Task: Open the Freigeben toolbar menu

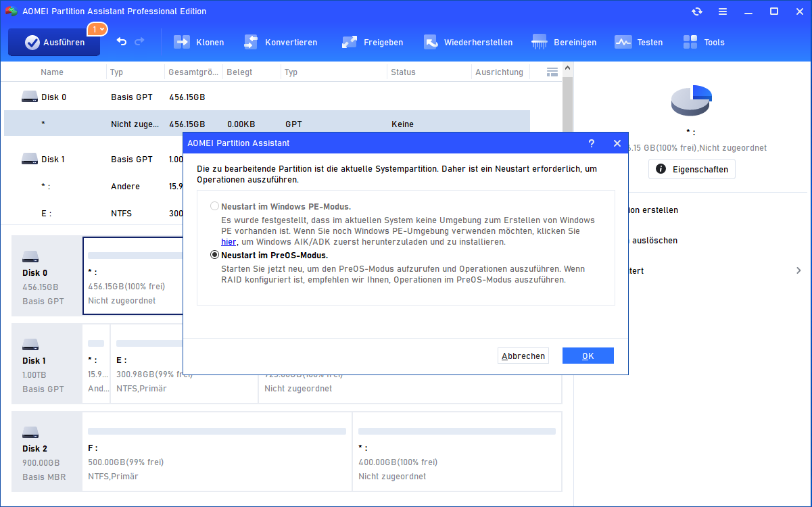Action: click(372, 42)
